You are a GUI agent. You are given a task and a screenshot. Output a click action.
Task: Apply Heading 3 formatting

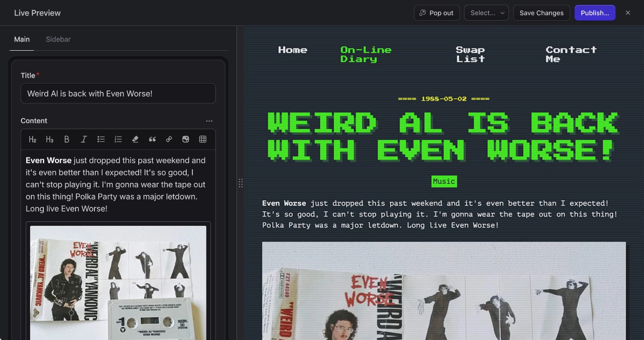(x=50, y=139)
